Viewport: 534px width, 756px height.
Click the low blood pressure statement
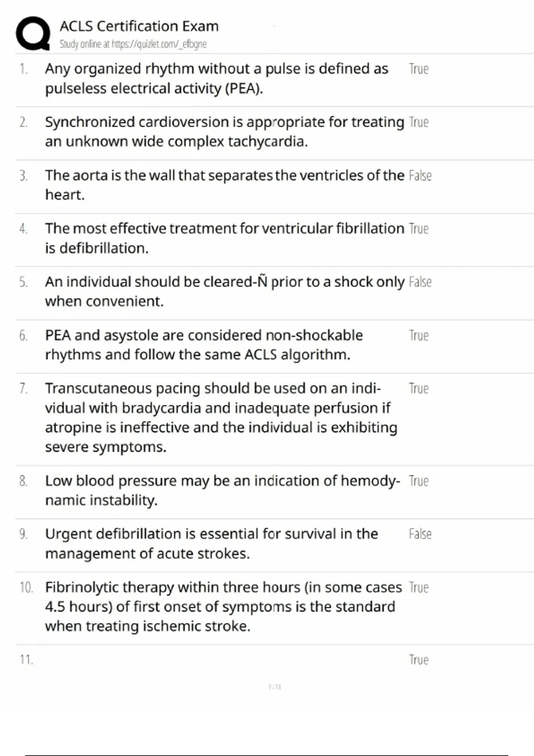pos(222,490)
